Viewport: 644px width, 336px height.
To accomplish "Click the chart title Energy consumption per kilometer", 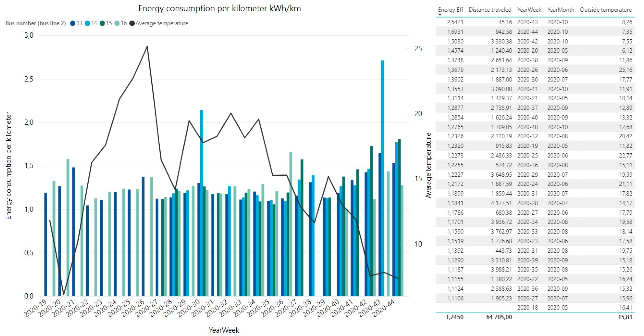I will pyautogui.click(x=219, y=9).
